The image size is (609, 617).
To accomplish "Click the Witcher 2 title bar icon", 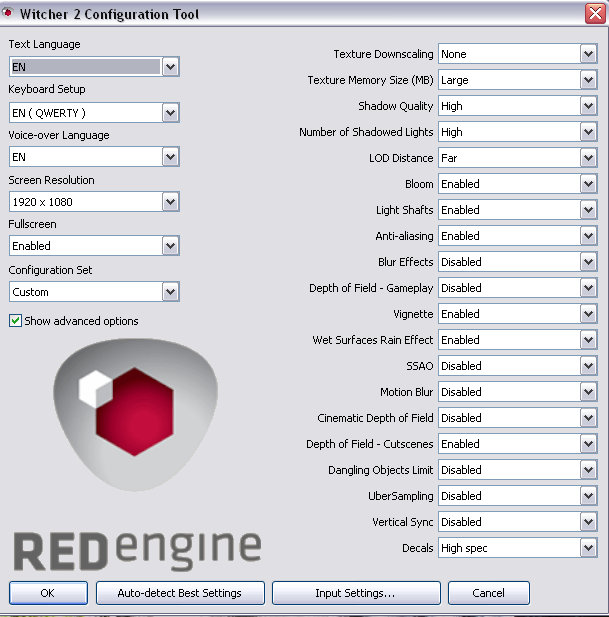I will pyautogui.click(x=7, y=12).
